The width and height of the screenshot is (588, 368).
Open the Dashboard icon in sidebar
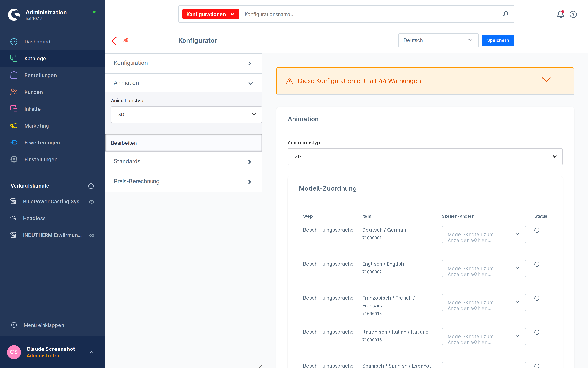pos(14,42)
